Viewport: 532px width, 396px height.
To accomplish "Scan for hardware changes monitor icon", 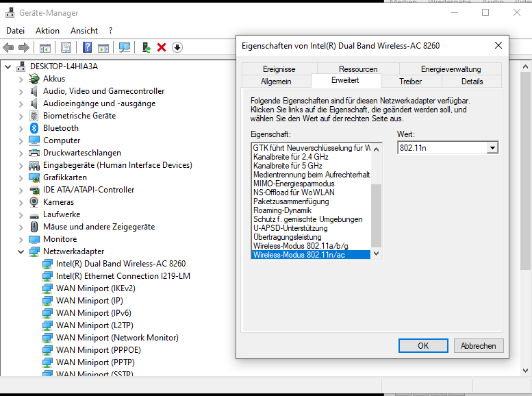I will (x=125, y=47).
